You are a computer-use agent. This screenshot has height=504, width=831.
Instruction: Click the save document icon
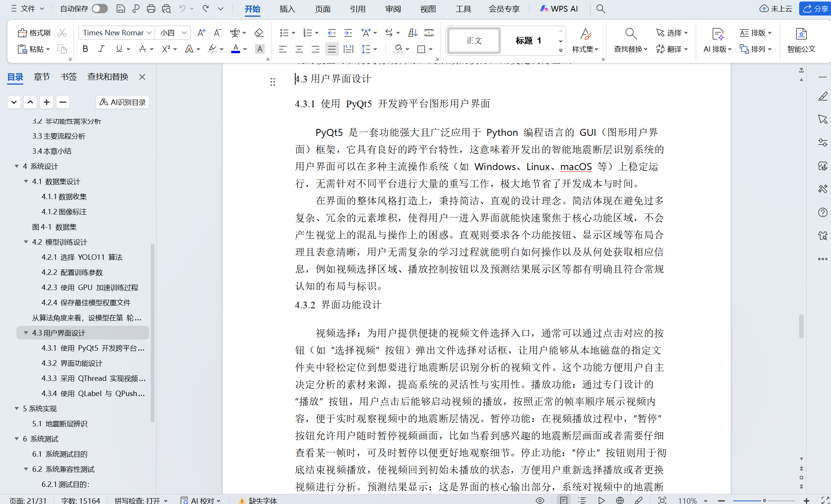(x=121, y=9)
